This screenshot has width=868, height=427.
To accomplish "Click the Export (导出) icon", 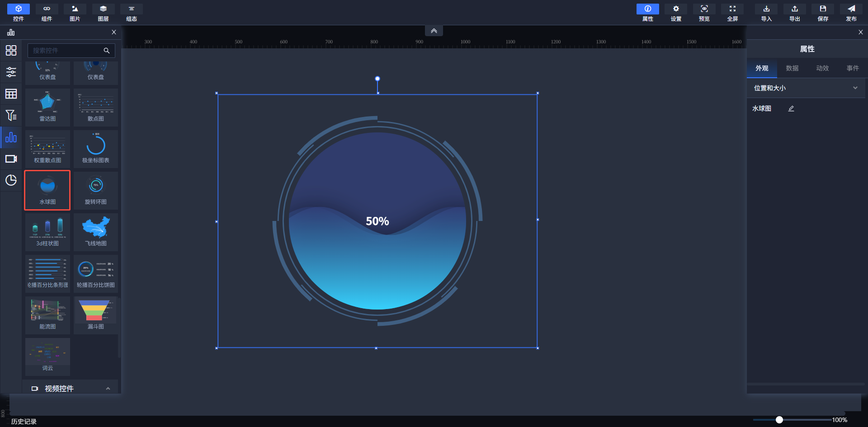I will 794,12.
